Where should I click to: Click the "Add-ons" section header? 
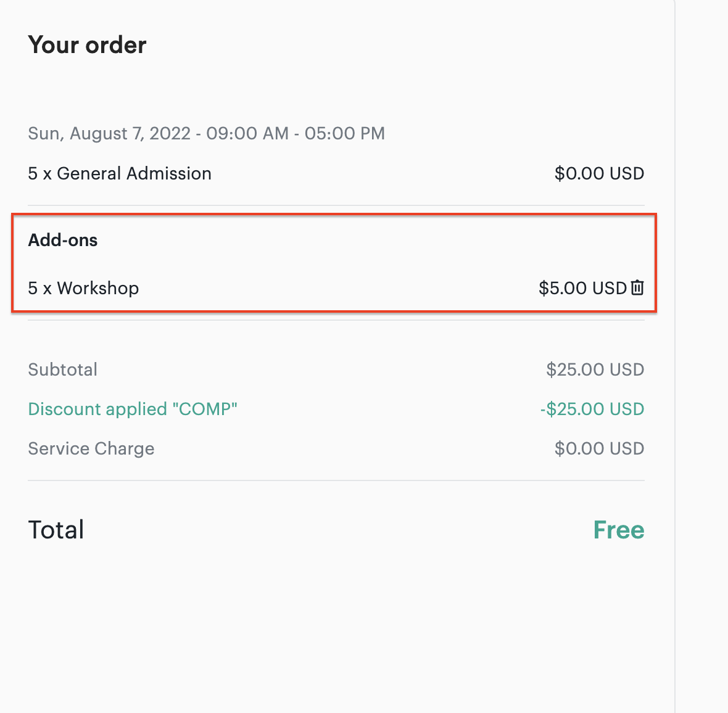pos(63,241)
